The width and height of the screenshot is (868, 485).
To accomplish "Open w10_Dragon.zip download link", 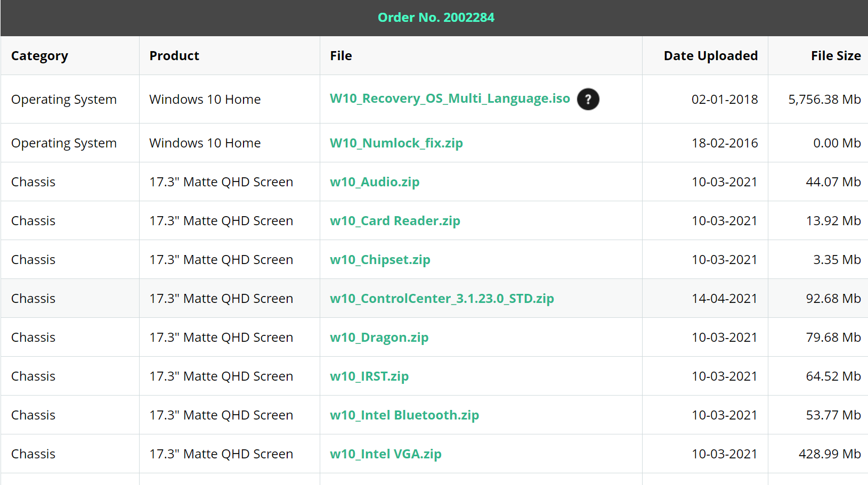I will click(379, 338).
